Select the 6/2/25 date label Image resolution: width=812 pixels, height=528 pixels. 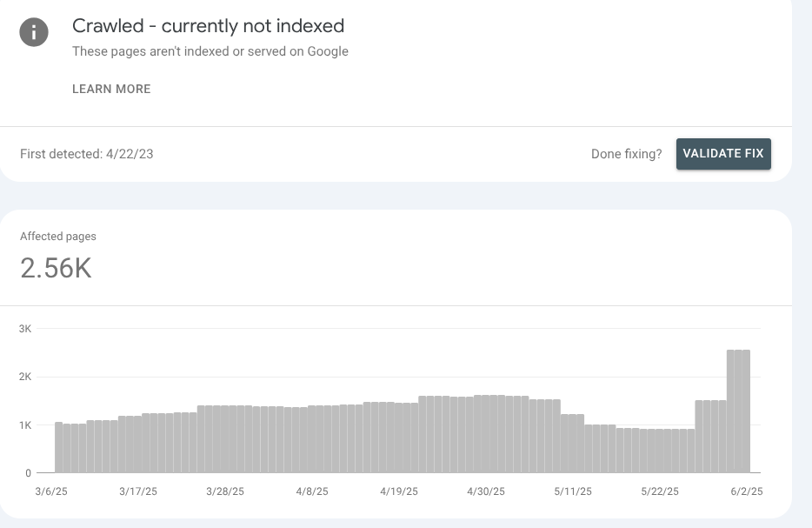tap(745, 491)
